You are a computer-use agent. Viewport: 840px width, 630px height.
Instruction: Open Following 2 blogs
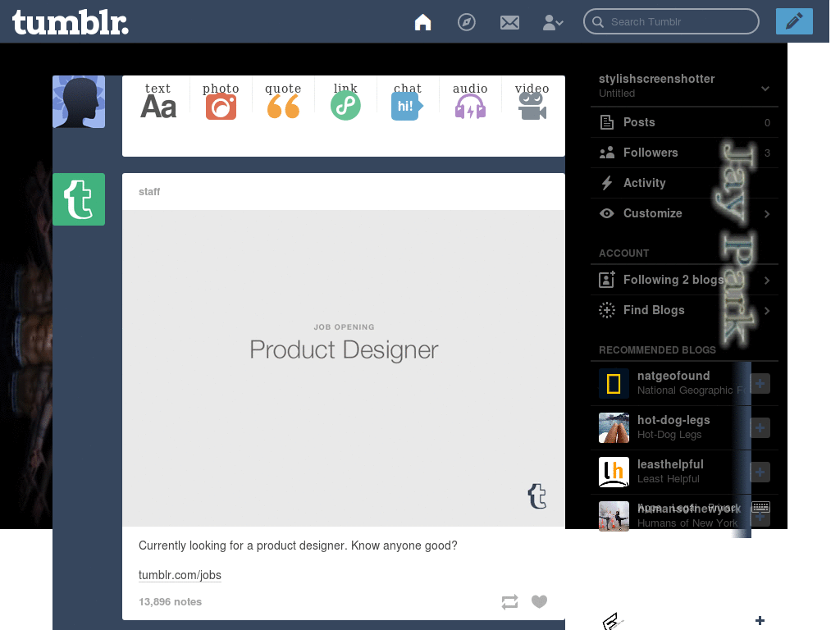[x=684, y=280]
